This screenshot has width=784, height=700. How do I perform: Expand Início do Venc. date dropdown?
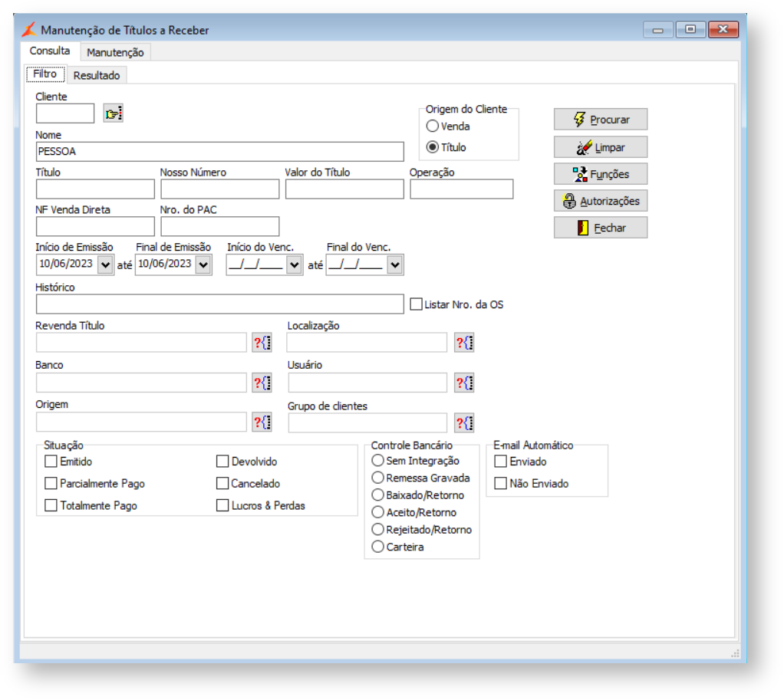(x=295, y=265)
